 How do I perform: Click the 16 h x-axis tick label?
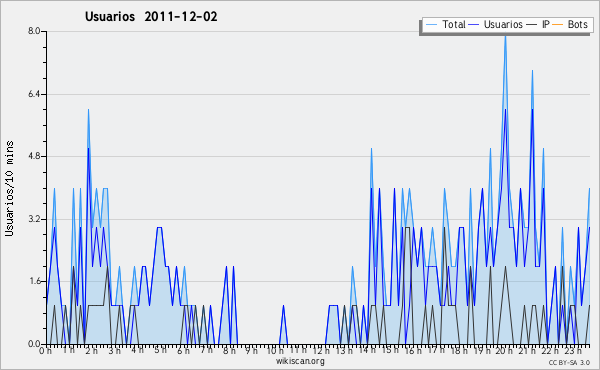413,351
